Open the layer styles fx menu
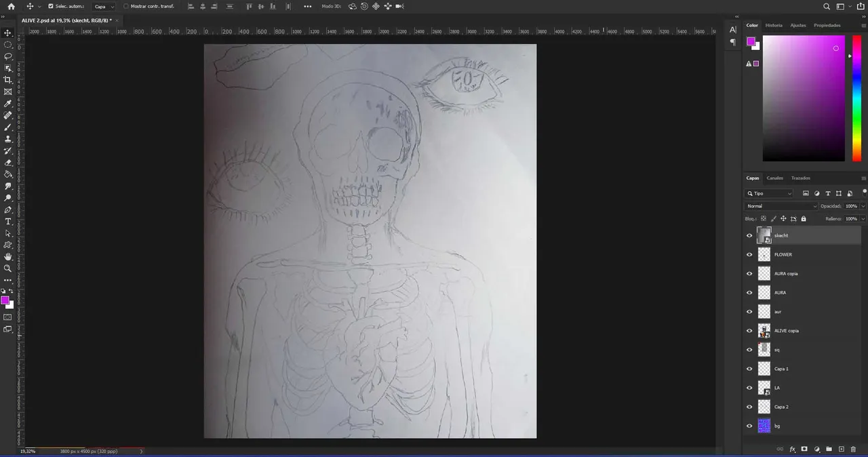 pyautogui.click(x=792, y=449)
